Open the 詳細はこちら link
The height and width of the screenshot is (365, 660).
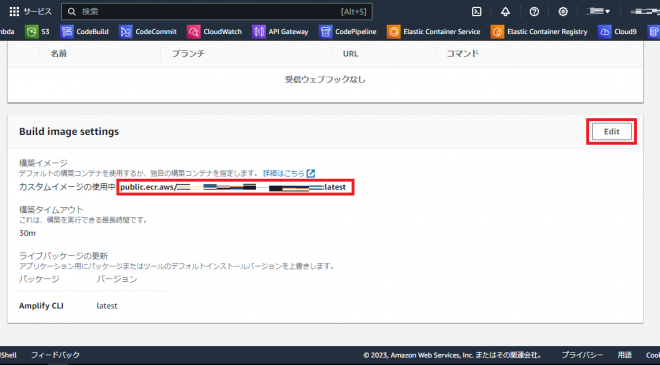pos(284,173)
